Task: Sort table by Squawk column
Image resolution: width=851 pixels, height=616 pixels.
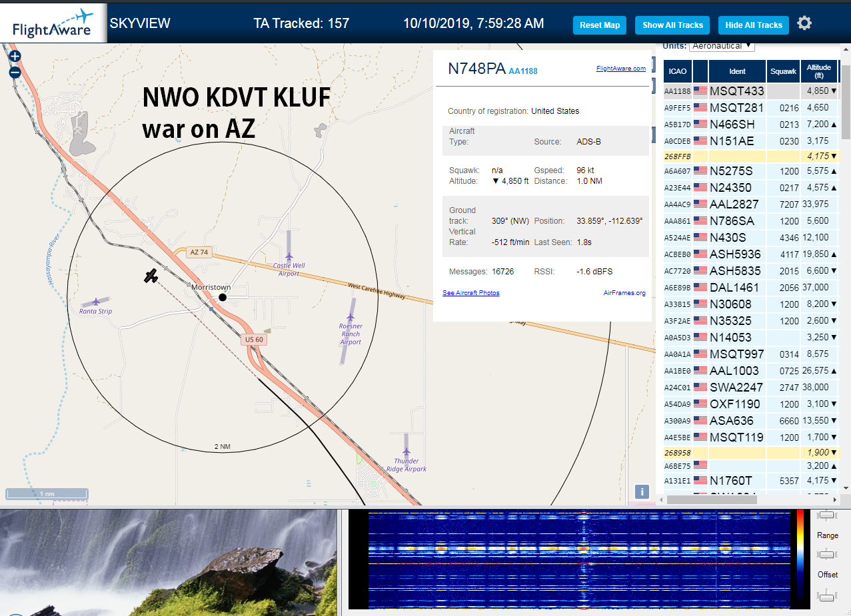Action: click(x=782, y=71)
